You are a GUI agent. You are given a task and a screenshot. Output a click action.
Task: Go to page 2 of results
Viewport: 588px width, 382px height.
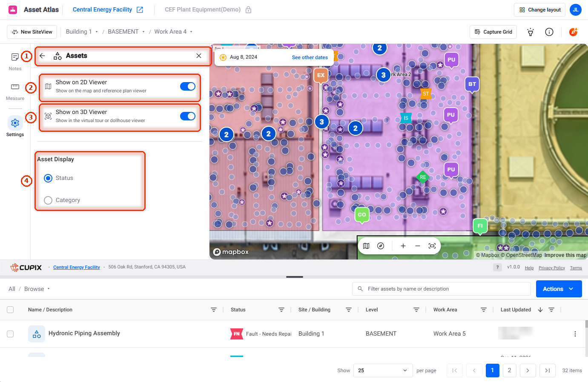(x=510, y=371)
